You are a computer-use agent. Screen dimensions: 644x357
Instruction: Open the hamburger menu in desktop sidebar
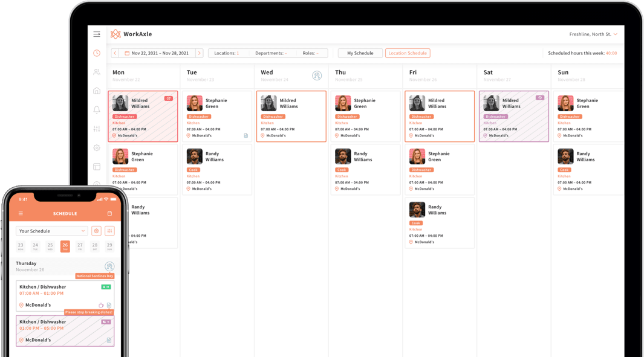pyautogui.click(x=97, y=34)
